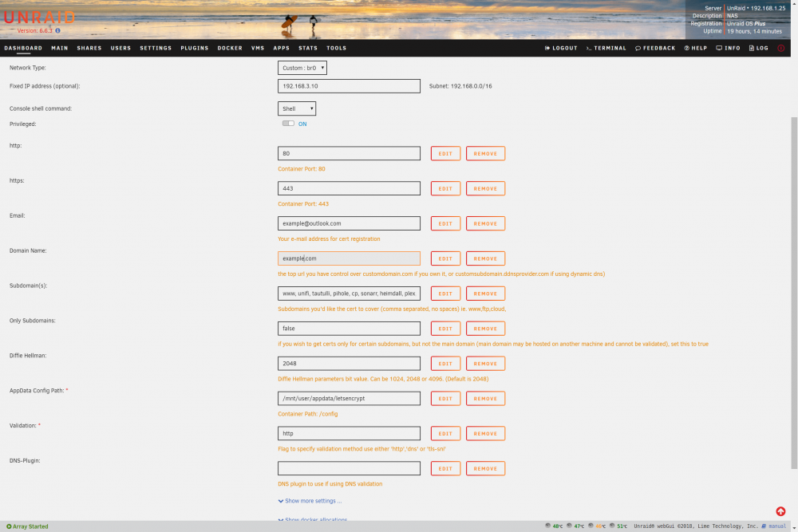This screenshot has width=798, height=532.
Task: Edit the http port setting
Action: pos(445,154)
